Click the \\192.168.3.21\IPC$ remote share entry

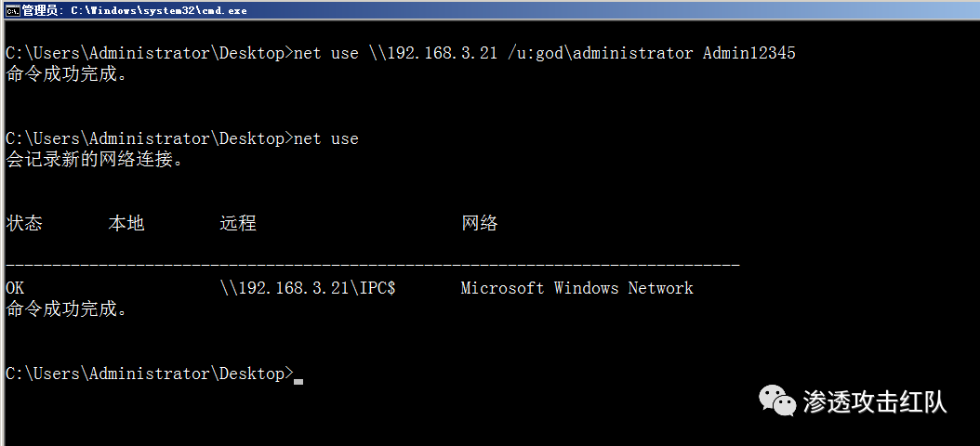point(308,288)
